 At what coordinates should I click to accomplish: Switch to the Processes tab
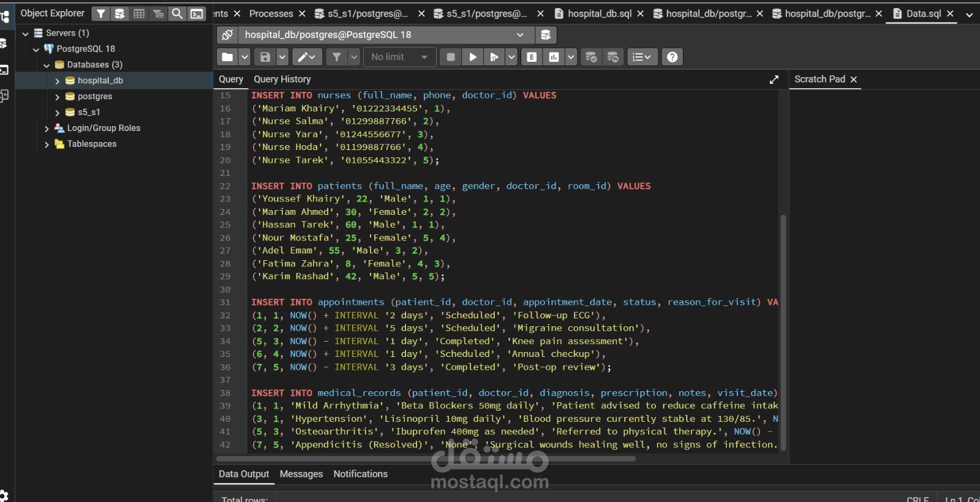(x=271, y=13)
